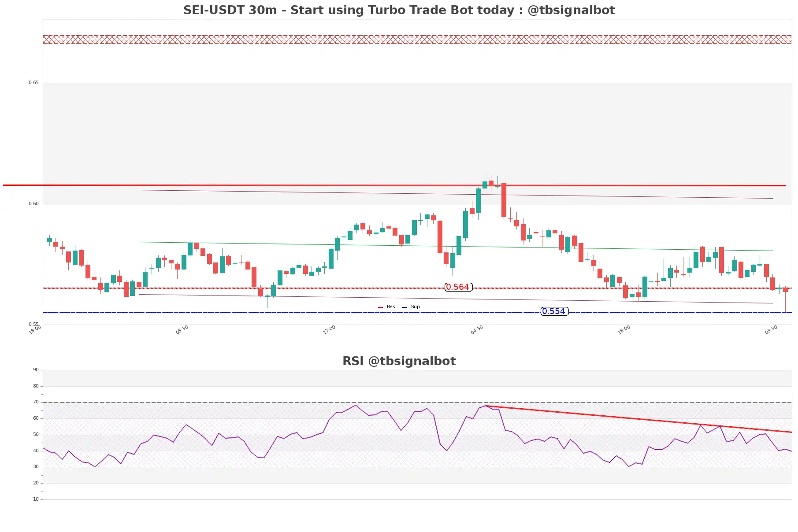Click the SEI-USDT 30m chart title
The image size is (798, 532).
click(399, 10)
